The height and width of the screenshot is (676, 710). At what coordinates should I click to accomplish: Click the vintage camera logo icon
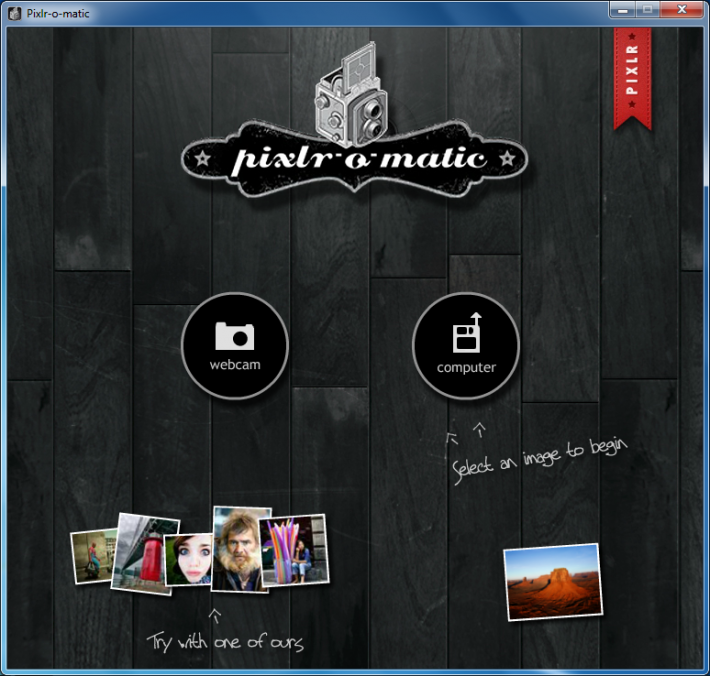(351, 94)
